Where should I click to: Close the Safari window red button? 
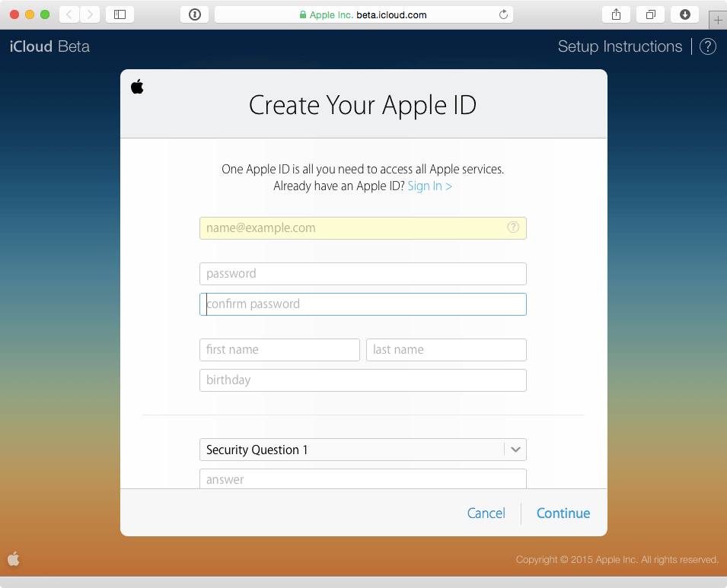(14, 14)
